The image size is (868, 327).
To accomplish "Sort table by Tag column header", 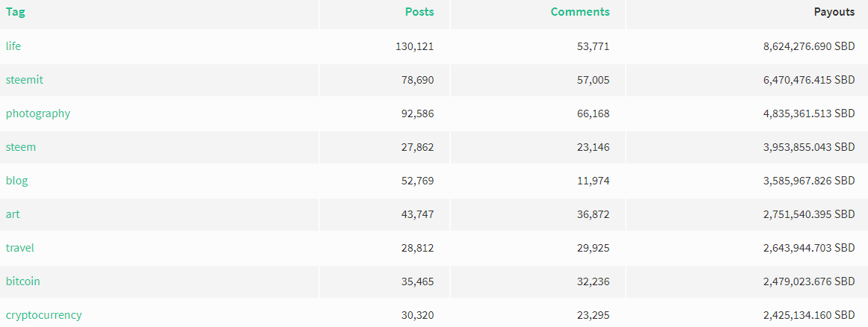I will [x=16, y=12].
